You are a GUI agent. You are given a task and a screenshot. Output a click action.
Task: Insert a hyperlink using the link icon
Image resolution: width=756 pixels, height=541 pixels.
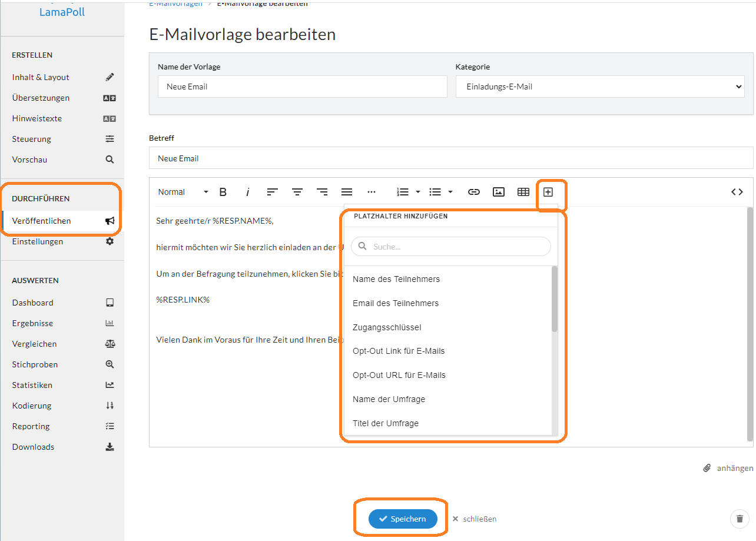pyautogui.click(x=474, y=191)
